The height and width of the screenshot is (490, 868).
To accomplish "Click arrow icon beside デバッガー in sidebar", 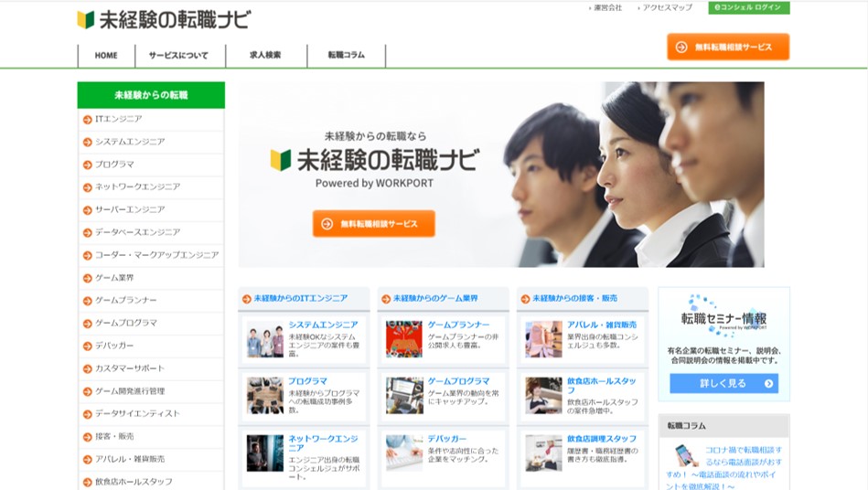I will [x=88, y=346].
